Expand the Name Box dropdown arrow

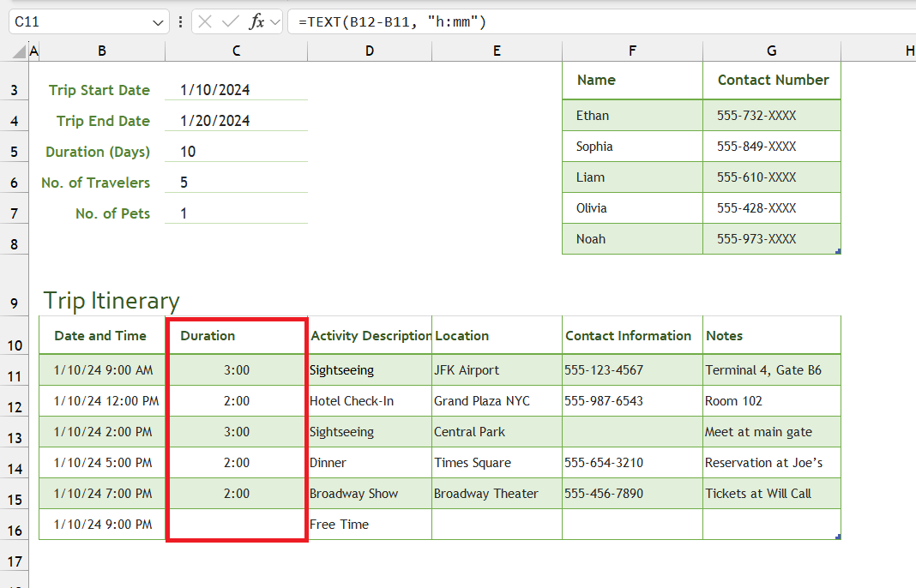(x=158, y=23)
